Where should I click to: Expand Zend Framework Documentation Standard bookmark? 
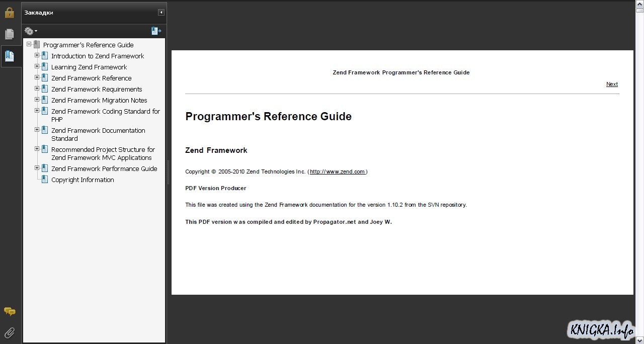click(x=37, y=130)
